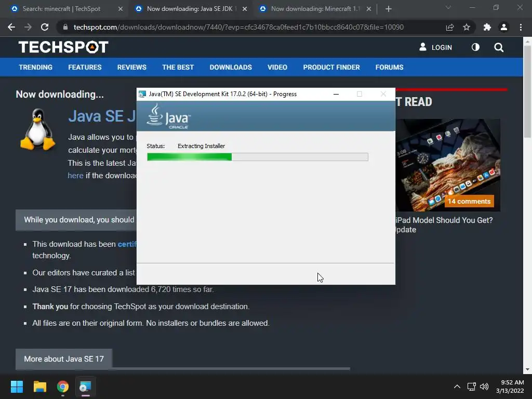This screenshot has height=399, width=532.
Task: Open the Chrome three-dot menu
Action: pyautogui.click(x=521, y=27)
